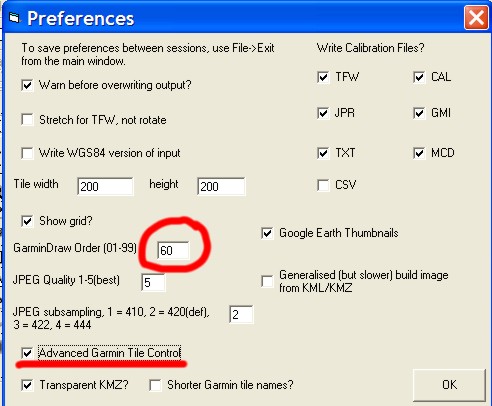Image resolution: width=492 pixels, height=406 pixels.
Task: Uncheck the CAL calibration file option
Action: (x=419, y=77)
